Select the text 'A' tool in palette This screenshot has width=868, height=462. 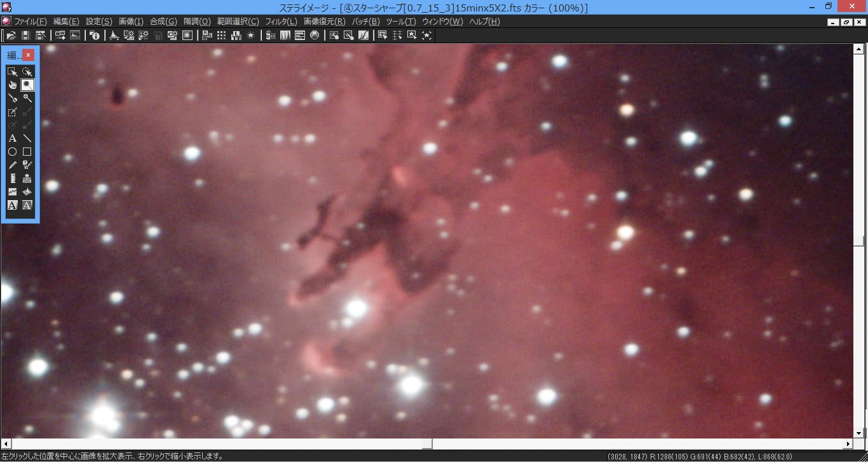[x=12, y=138]
